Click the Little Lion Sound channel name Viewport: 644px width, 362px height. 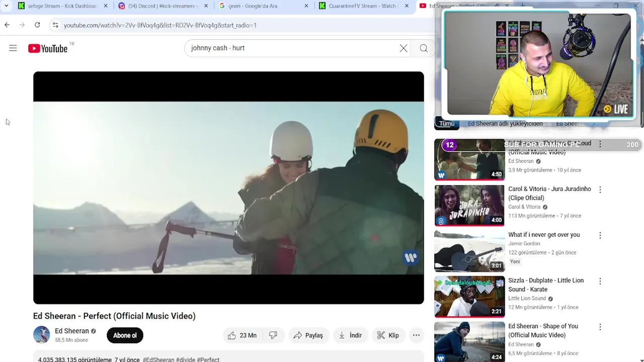pos(527,299)
